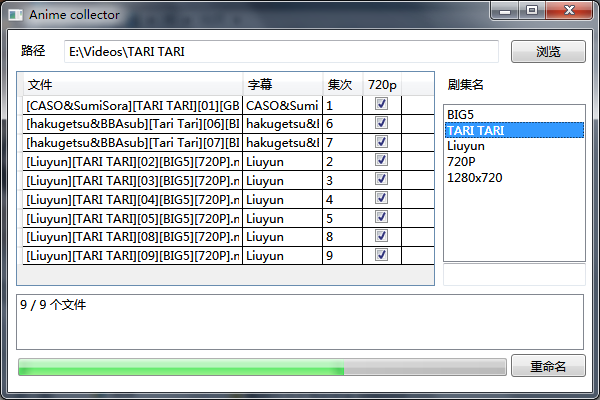Click the 重命名 rename button
Screen dimensions: 600x400
(x=548, y=366)
